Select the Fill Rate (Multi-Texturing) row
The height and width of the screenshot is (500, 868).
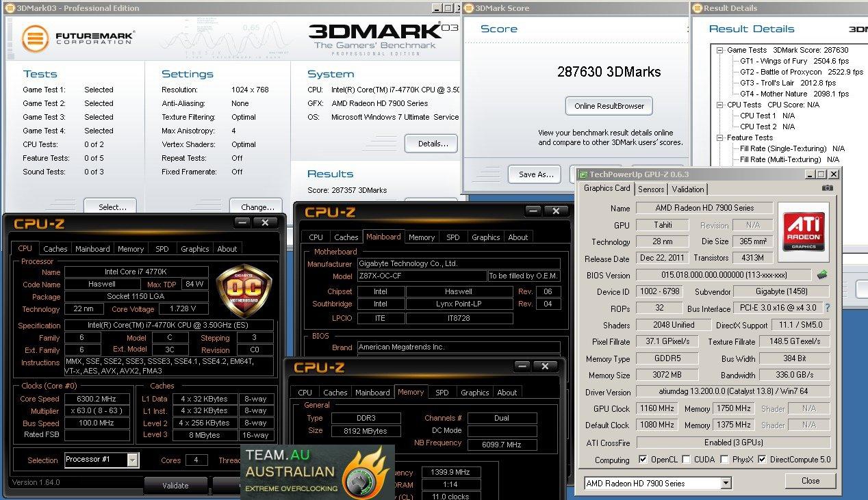pos(790,159)
